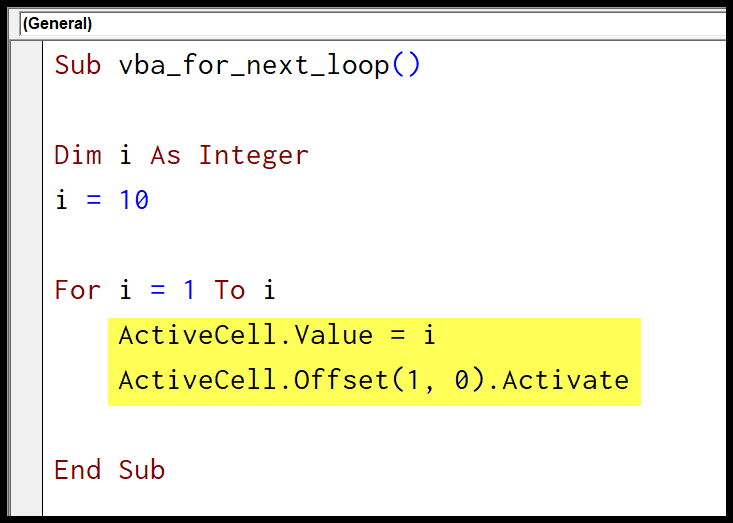Screen dimensions: 733x523
Task: Open the (General) object dropdown
Action: [x=373, y=23]
